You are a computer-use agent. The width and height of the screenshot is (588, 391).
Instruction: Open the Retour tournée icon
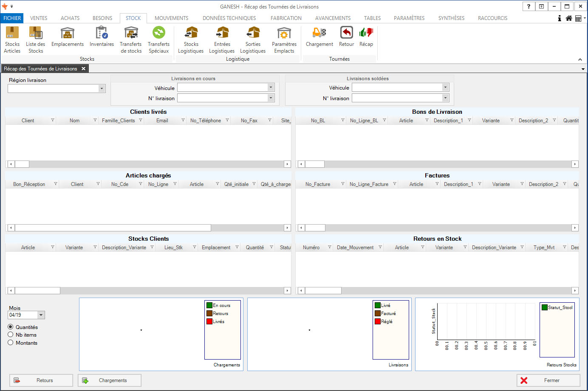pos(346,33)
